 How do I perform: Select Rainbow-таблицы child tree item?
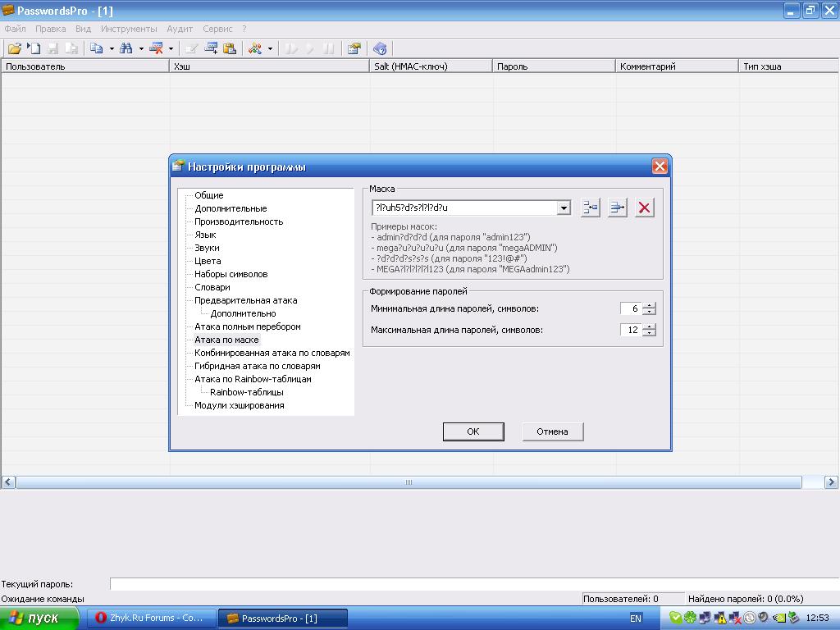point(246,392)
